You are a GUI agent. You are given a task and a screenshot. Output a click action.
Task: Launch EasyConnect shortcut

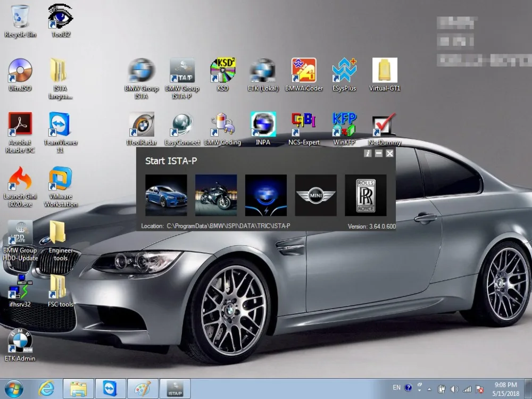[182, 129]
